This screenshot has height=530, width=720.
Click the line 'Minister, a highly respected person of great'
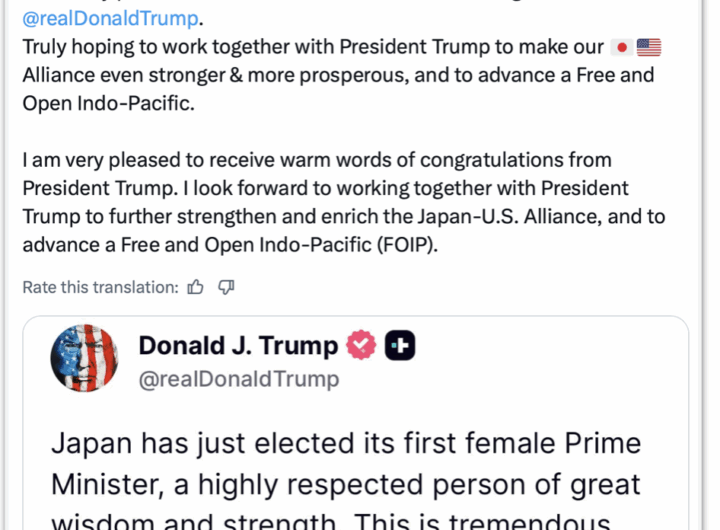[x=346, y=485]
